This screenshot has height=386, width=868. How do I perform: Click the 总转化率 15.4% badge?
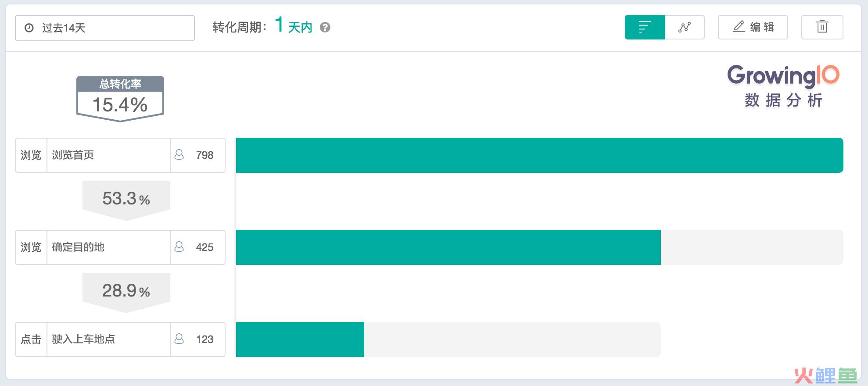(120, 99)
